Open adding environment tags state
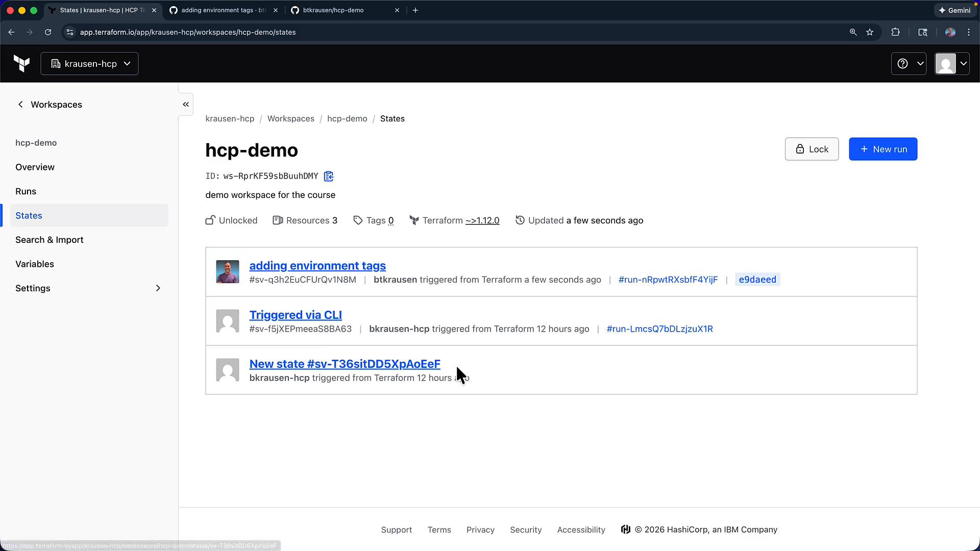Image resolution: width=980 pixels, height=551 pixels. [317, 266]
